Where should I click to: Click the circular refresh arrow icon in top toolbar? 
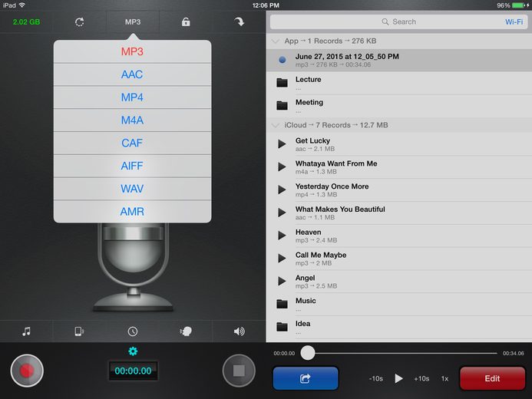coord(79,22)
